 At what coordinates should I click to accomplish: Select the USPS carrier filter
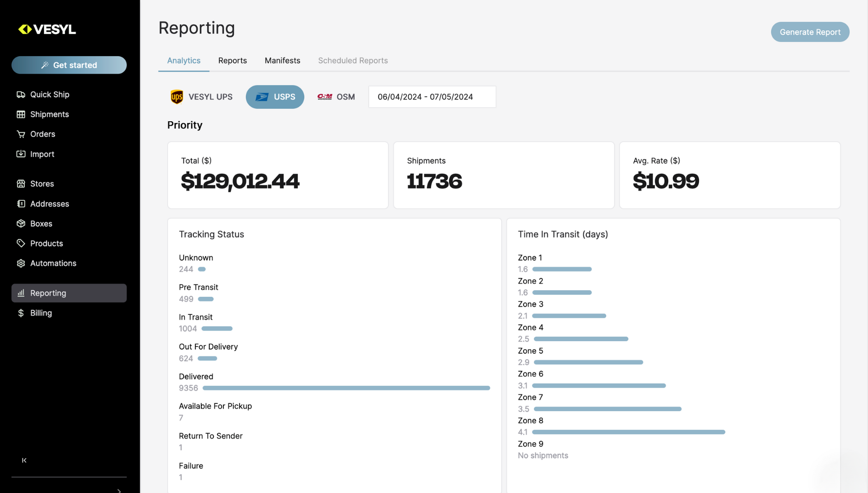click(x=275, y=97)
